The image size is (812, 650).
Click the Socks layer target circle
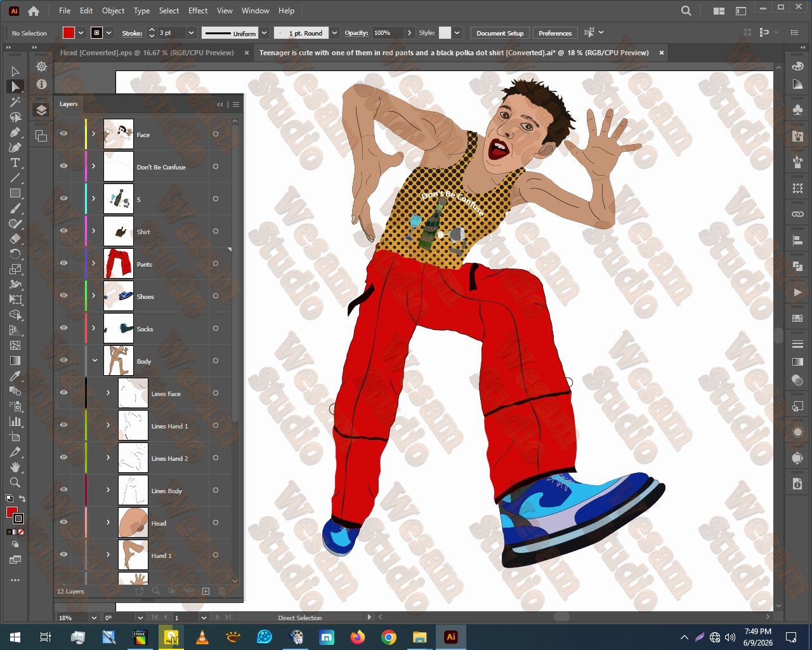coord(216,328)
